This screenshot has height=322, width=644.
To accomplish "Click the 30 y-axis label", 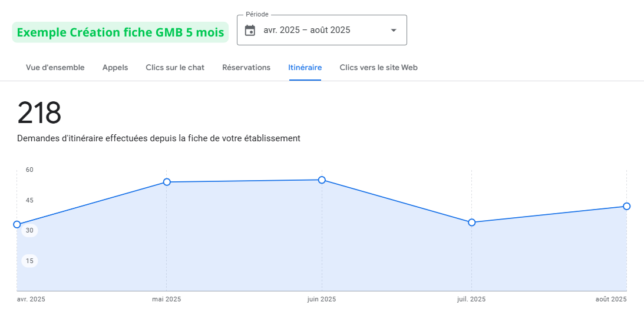I will click(29, 230).
